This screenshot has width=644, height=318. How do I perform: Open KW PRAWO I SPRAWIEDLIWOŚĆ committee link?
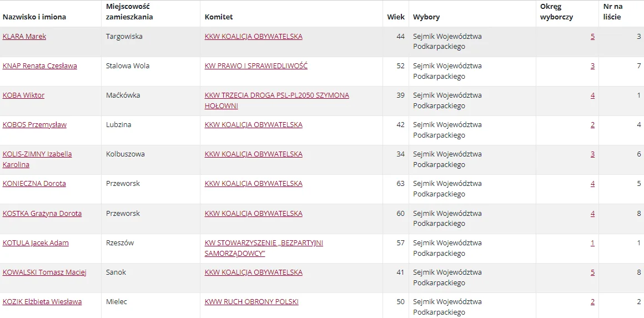click(256, 66)
